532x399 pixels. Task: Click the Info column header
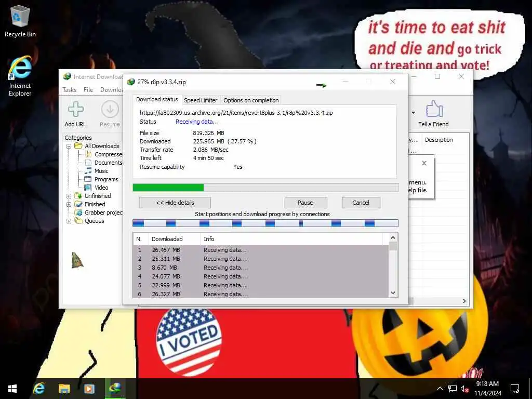click(x=291, y=239)
